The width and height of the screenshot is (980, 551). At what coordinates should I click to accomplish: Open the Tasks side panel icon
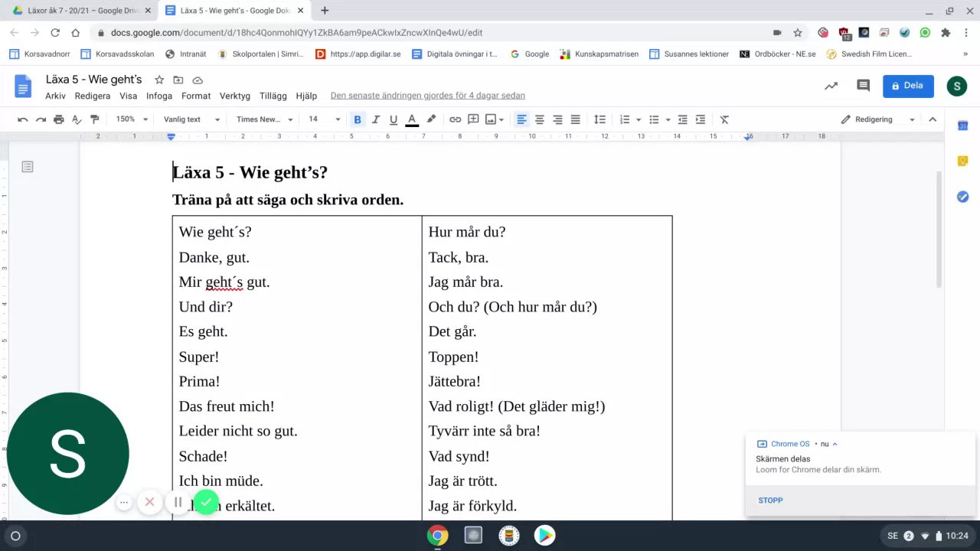click(963, 197)
